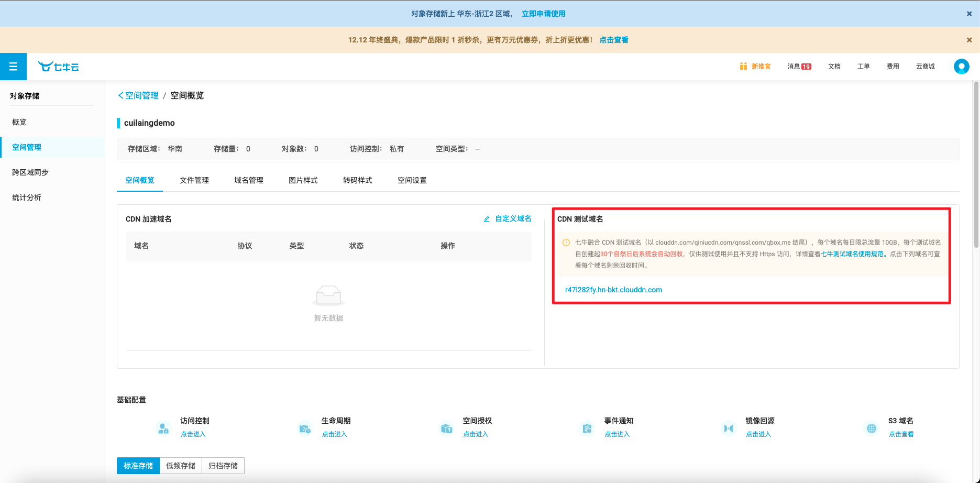Go back via 空间管理 breadcrumb link
This screenshot has width=980, height=483.
click(141, 95)
